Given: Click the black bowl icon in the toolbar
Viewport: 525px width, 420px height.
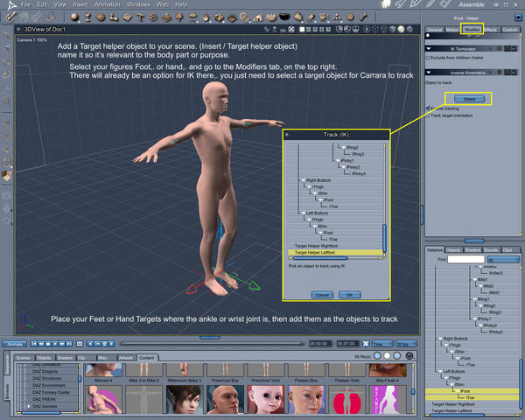Looking at the screenshot, I should 284,16.
